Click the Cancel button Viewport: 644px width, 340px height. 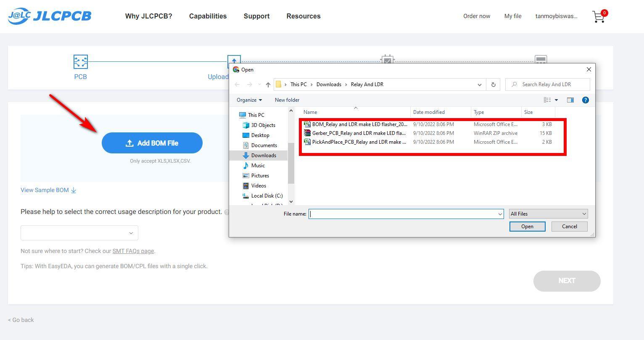pyautogui.click(x=570, y=227)
